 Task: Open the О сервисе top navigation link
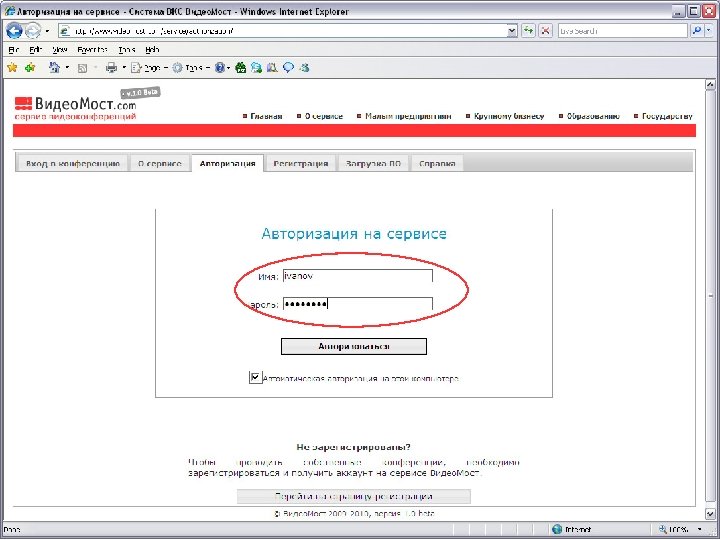[x=324, y=116]
